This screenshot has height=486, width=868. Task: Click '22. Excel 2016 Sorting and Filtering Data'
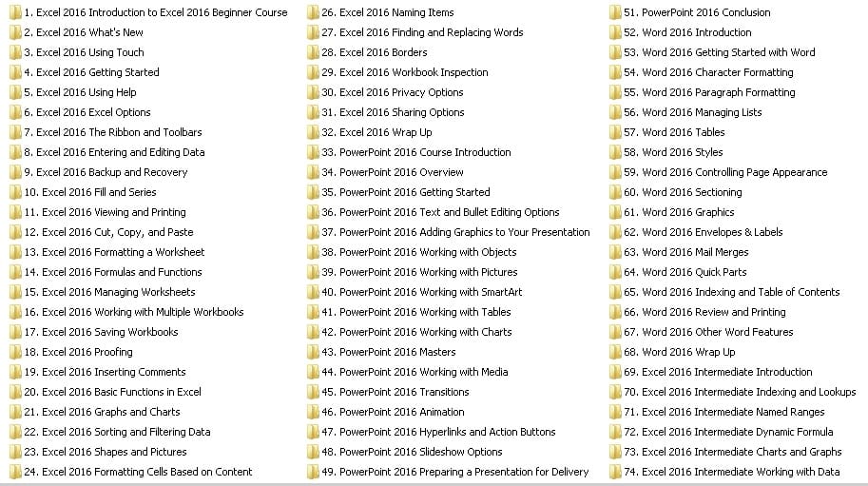pos(117,432)
